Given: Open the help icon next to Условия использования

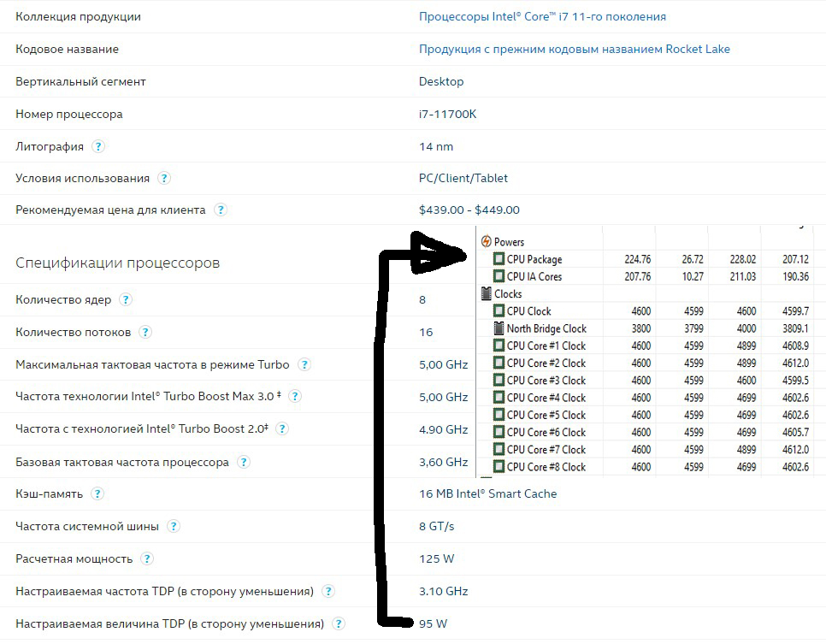Looking at the screenshot, I should point(164,178).
